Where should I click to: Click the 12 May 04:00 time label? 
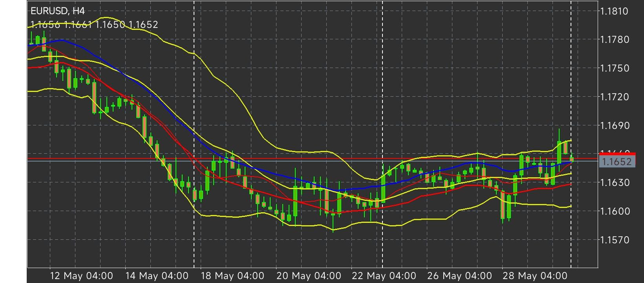pos(82,276)
